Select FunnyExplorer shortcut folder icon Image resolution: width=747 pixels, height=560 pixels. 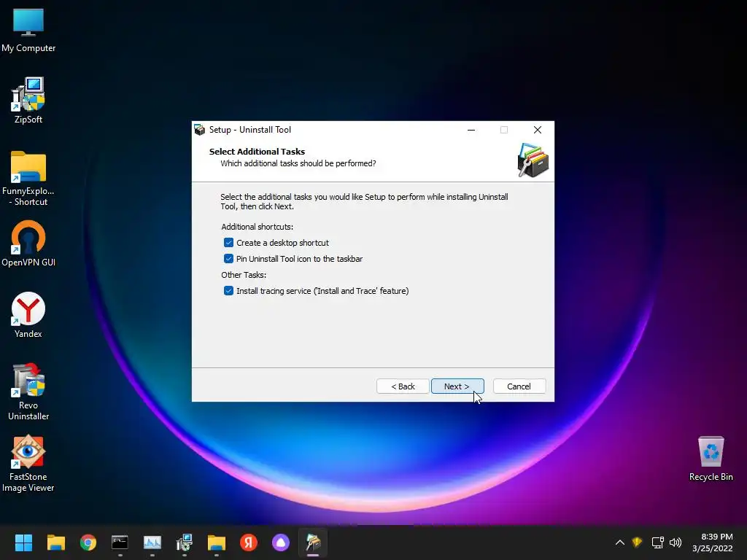[28, 179]
